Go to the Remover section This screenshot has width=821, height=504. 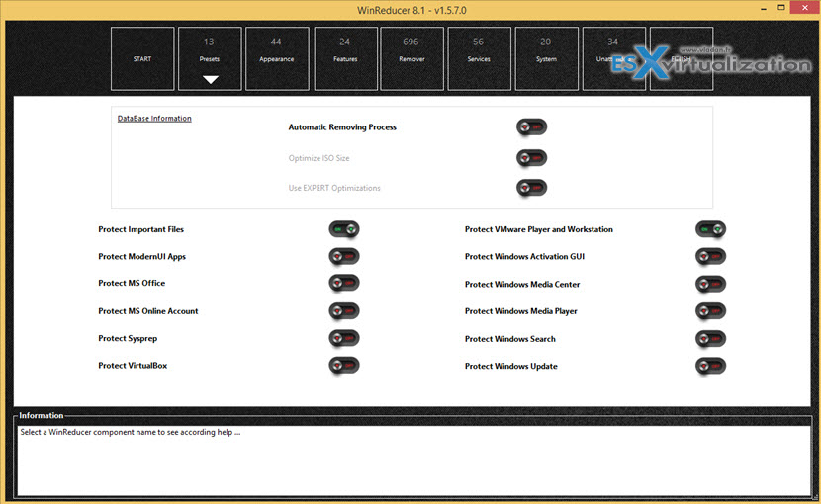tap(411, 58)
